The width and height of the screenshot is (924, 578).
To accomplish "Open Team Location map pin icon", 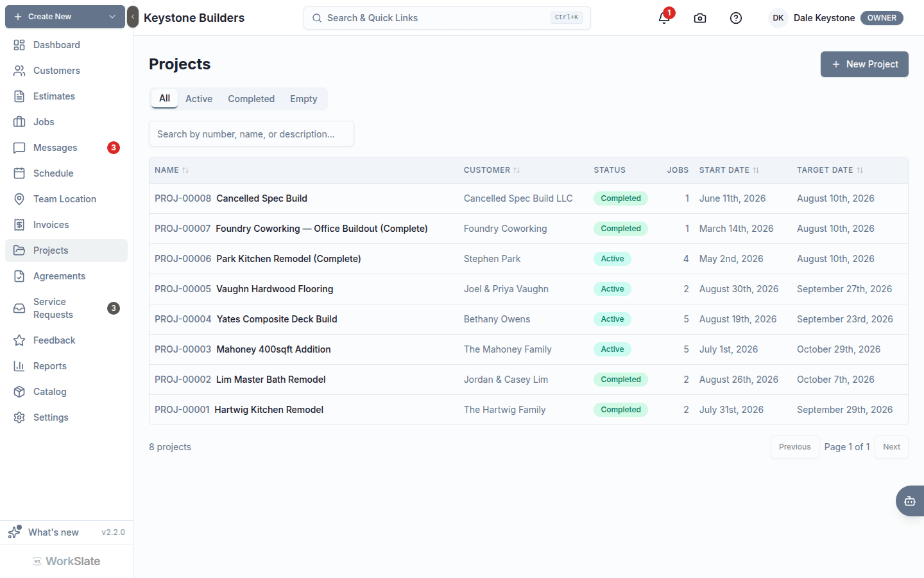I will pos(19,199).
